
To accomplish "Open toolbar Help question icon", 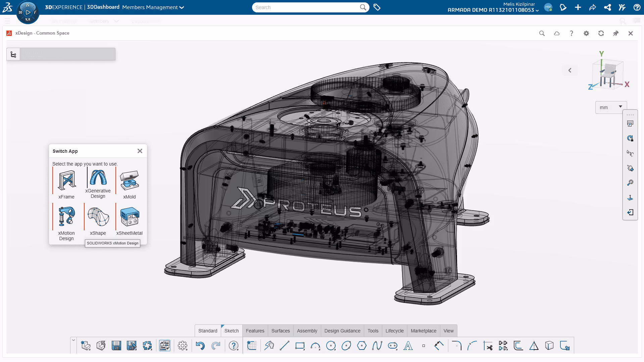I will 234,346.
